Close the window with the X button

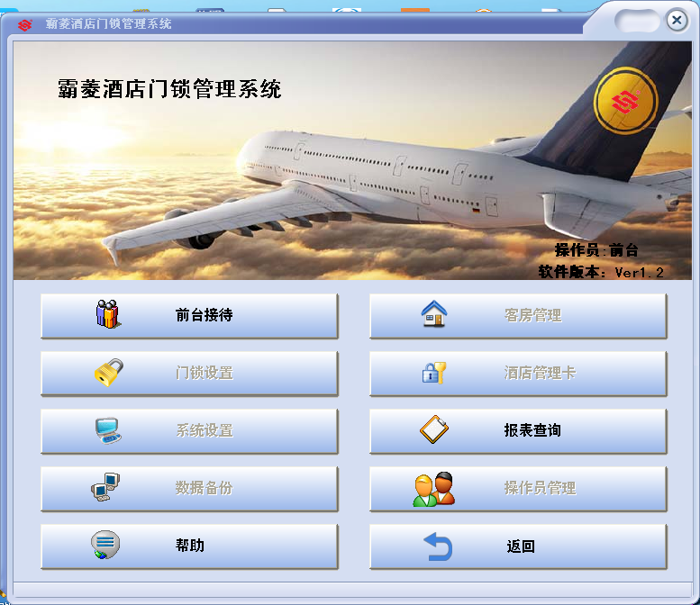677,20
